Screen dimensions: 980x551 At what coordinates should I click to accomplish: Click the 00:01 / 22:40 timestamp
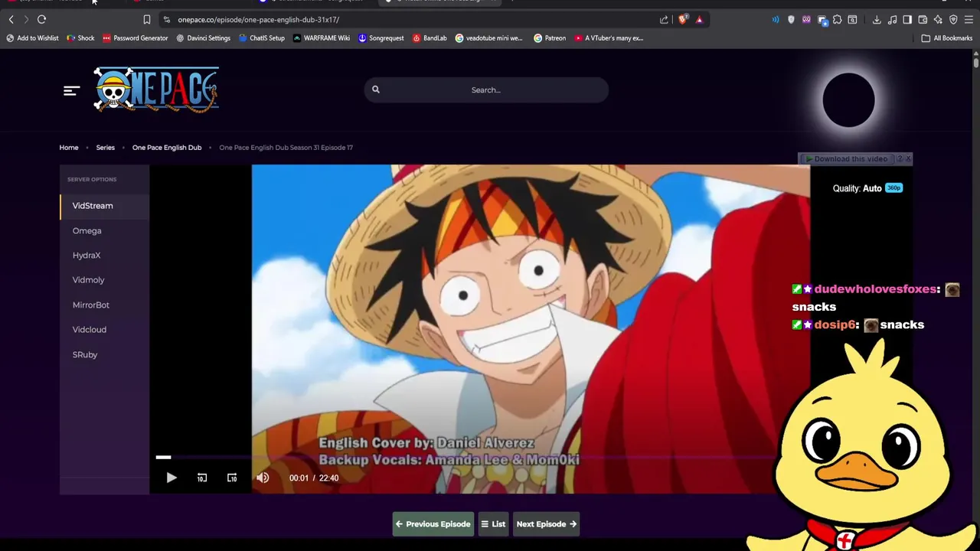click(314, 478)
